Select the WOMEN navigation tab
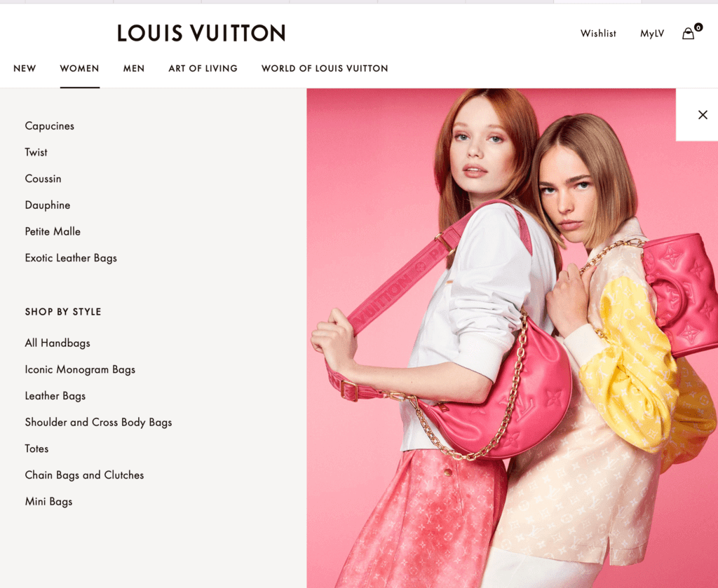 (80, 68)
